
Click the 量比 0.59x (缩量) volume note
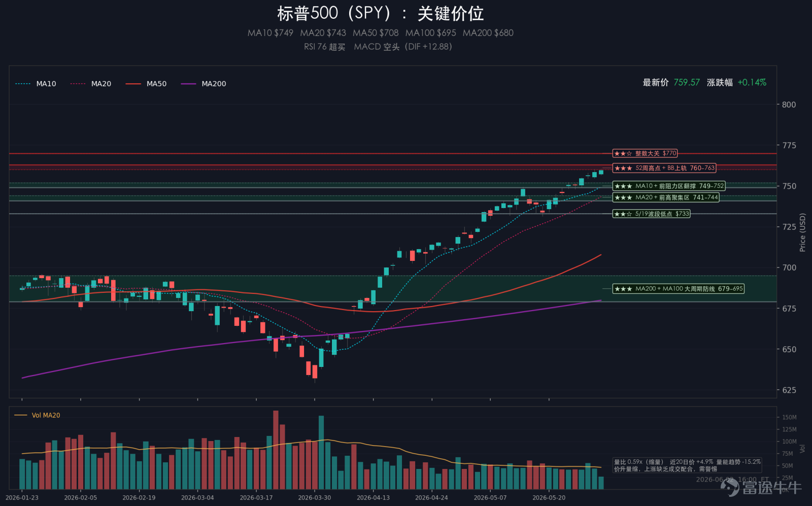tap(639, 462)
